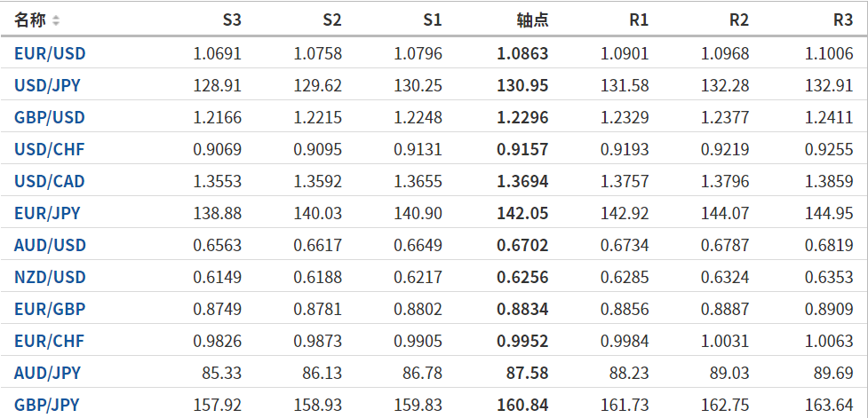Select the USD/CHF pair link
The height and width of the screenshot is (418, 868).
(x=50, y=150)
